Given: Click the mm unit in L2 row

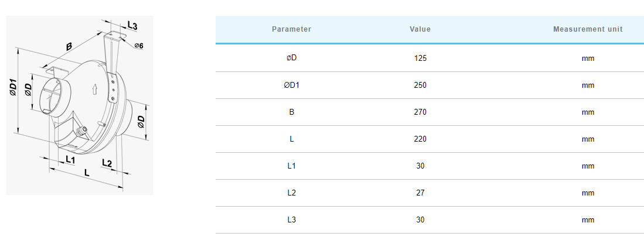Looking at the screenshot, I should pos(588,193).
